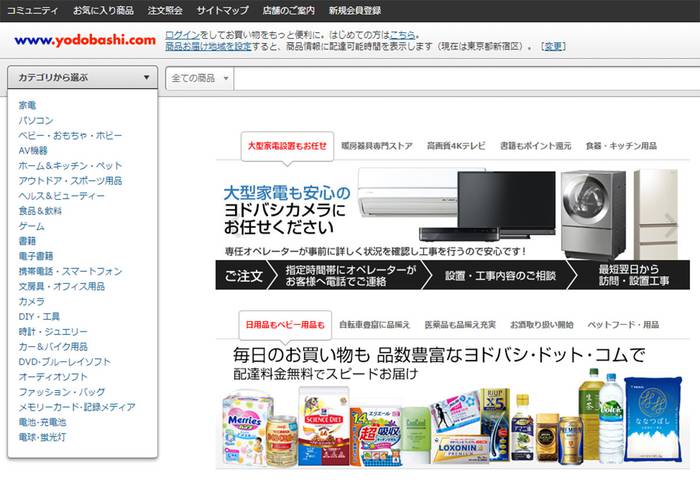Switch to 自転車豊富に品揃え tab
Screen dimensions: 700x490
click(x=374, y=325)
